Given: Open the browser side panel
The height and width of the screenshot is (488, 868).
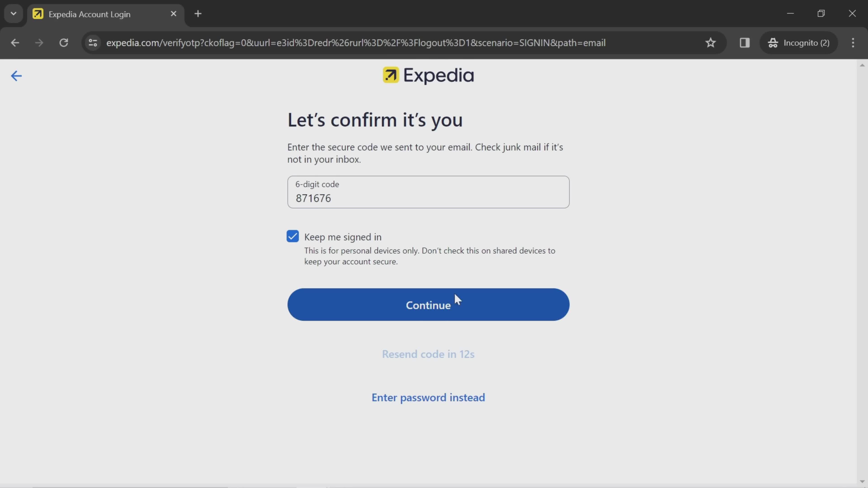Looking at the screenshot, I should coord(745,43).
